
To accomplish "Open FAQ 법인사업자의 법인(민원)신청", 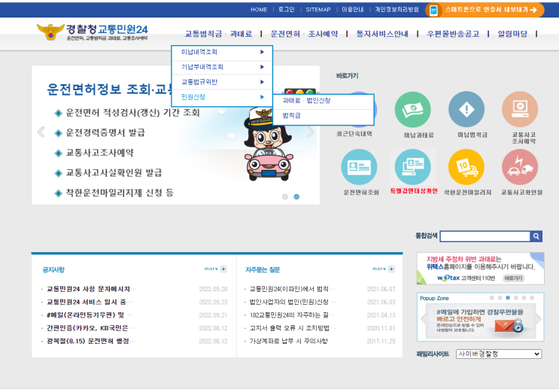I will 293,302.
